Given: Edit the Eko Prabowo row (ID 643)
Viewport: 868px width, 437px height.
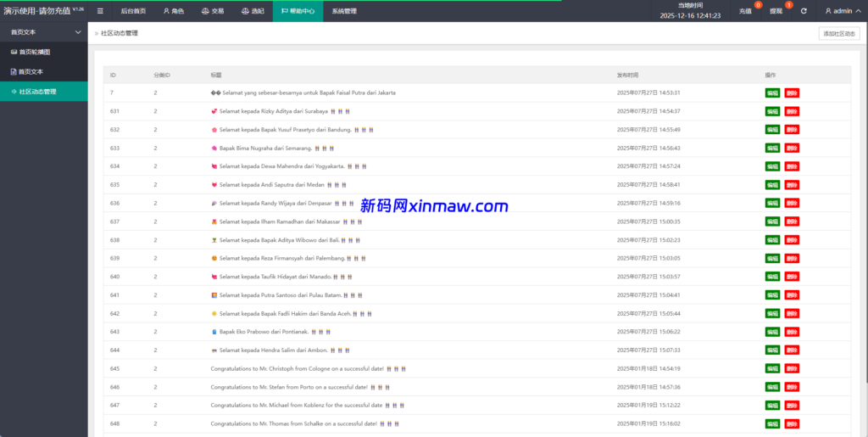Looking at the screenshot, I should [772, 332].
